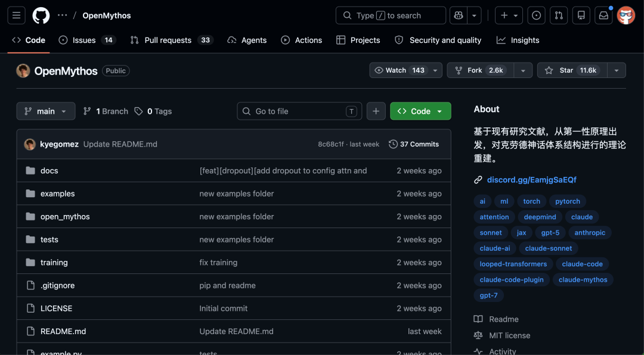Viewport: 644px width, 355px height.
Task: Open the open_mythos folder
Action: click(x=65, y=217)
